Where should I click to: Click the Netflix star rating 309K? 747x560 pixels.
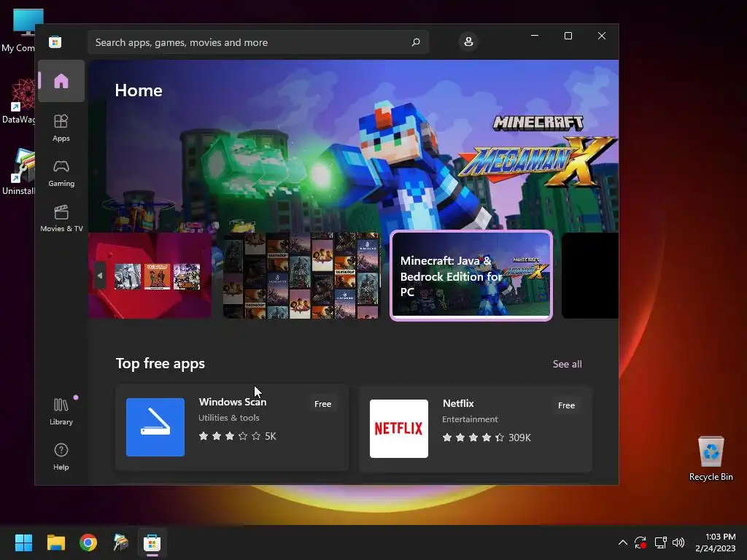tap(487, 437)
